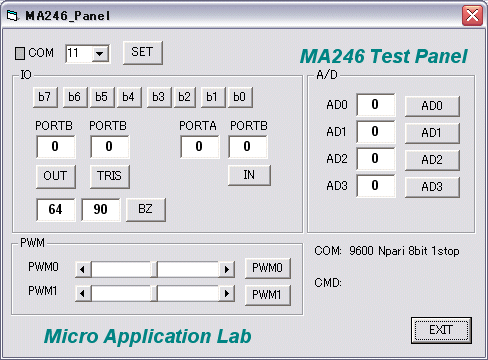Click the PWM1 slider thumb
This screenshot has height=360, width=488.
point(154,294)
